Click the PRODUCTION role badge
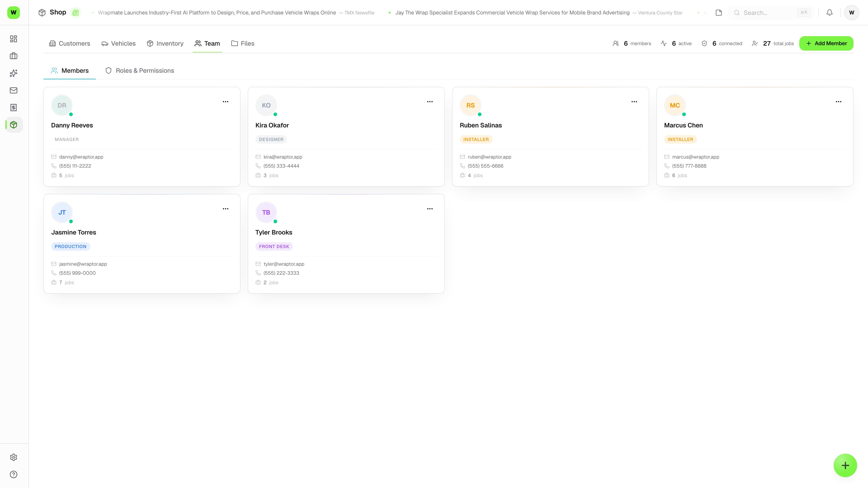Image resolution: width=868 pixels, height=488 pixels. click(71, 246)
